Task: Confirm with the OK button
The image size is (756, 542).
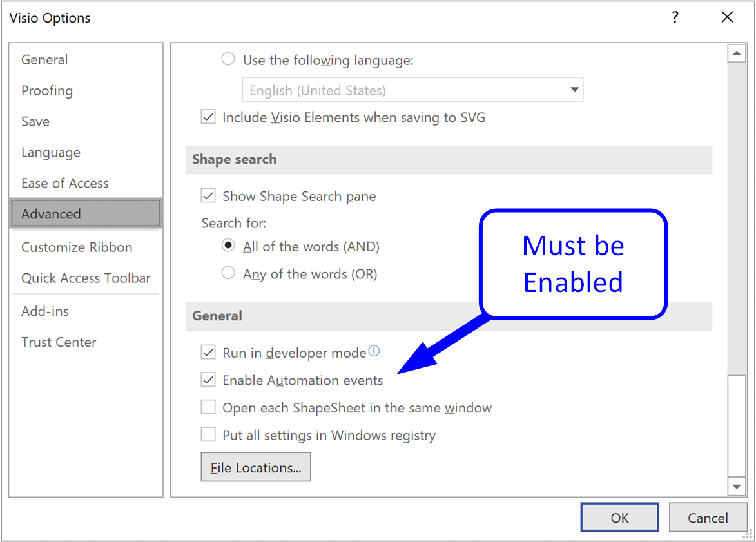Action: click(x=619, y=518)
